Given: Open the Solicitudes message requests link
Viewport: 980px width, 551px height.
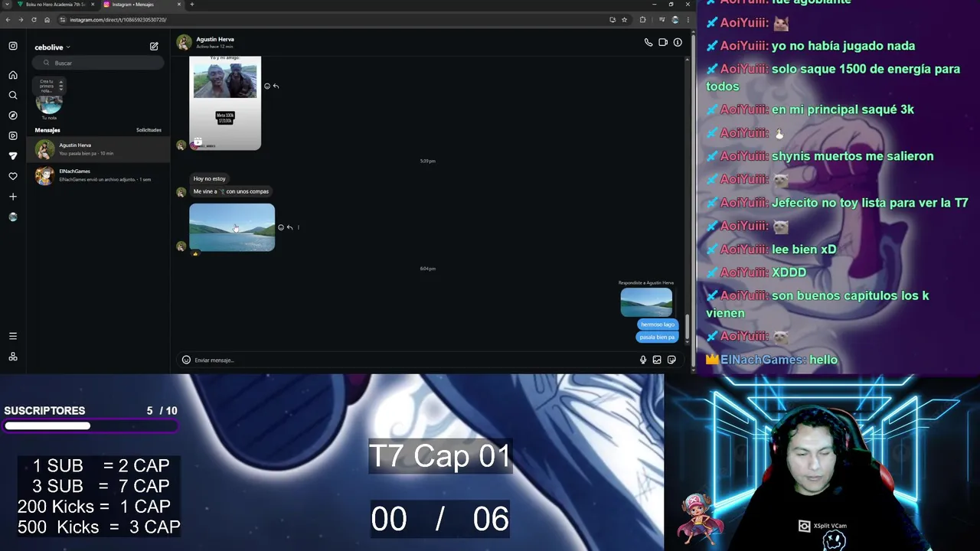Looking at the screenshot, I should (x=149, y=130).
